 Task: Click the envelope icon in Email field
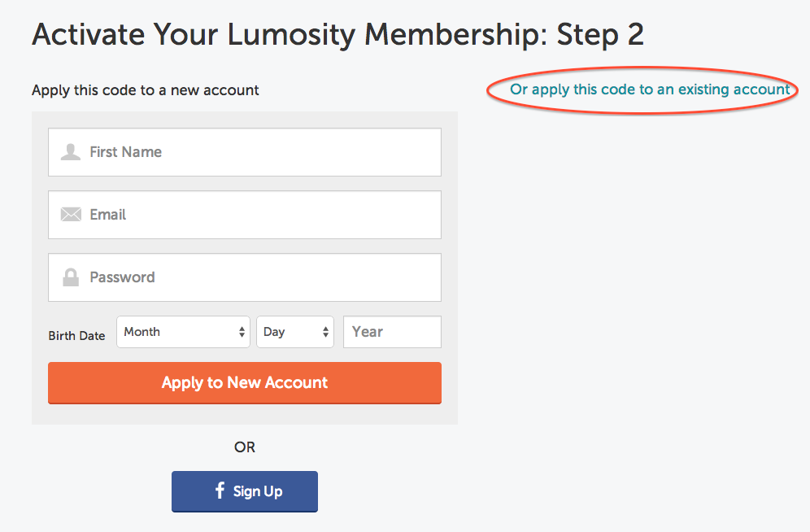coord(71,215)
